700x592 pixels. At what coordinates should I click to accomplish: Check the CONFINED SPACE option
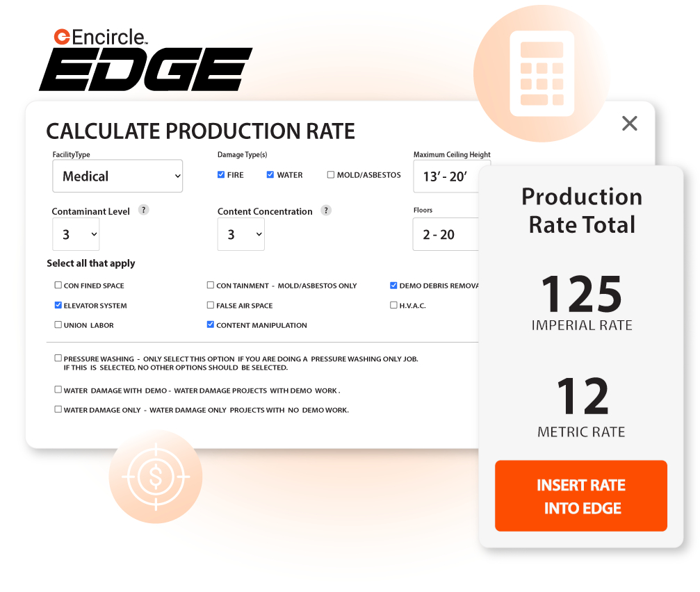(58, 285)
